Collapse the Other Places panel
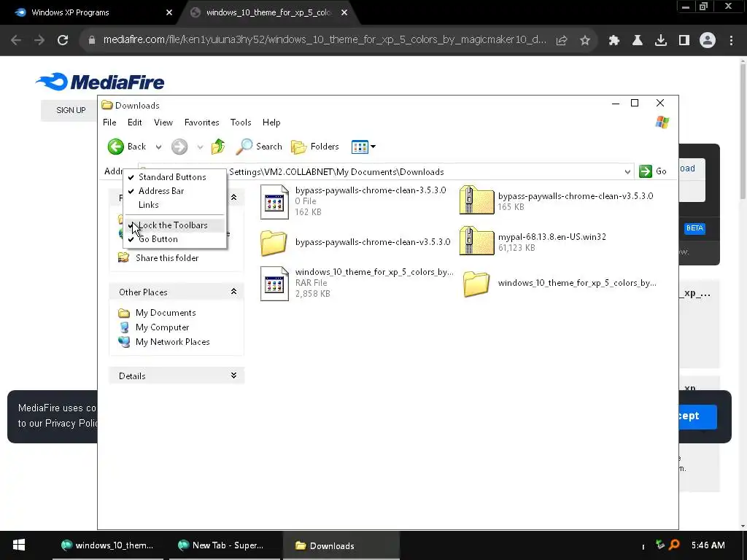The image size is (747, 560). pos(233,292)
